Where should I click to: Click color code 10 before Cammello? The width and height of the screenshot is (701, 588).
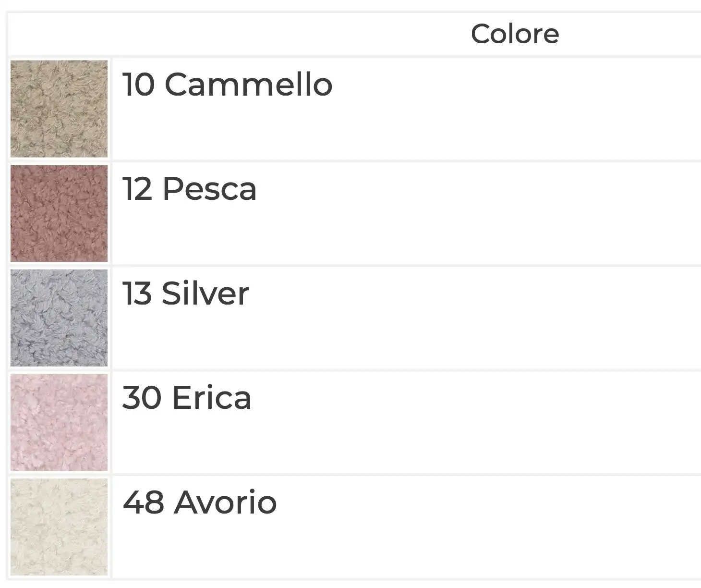(138, 85)
